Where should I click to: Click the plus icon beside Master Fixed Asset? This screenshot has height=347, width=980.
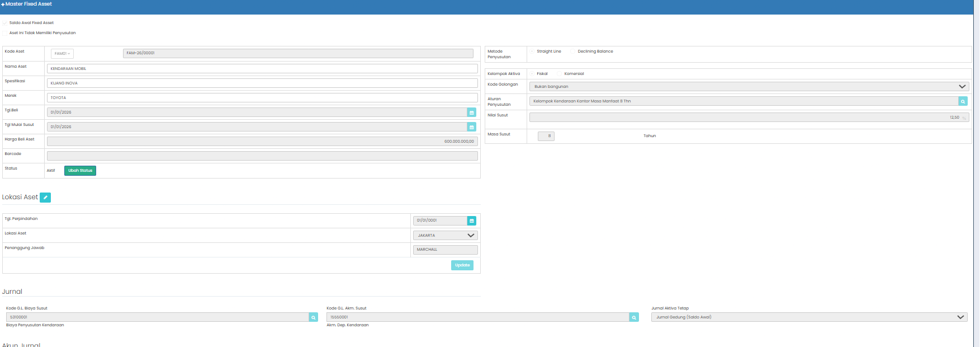click(3, 4)
